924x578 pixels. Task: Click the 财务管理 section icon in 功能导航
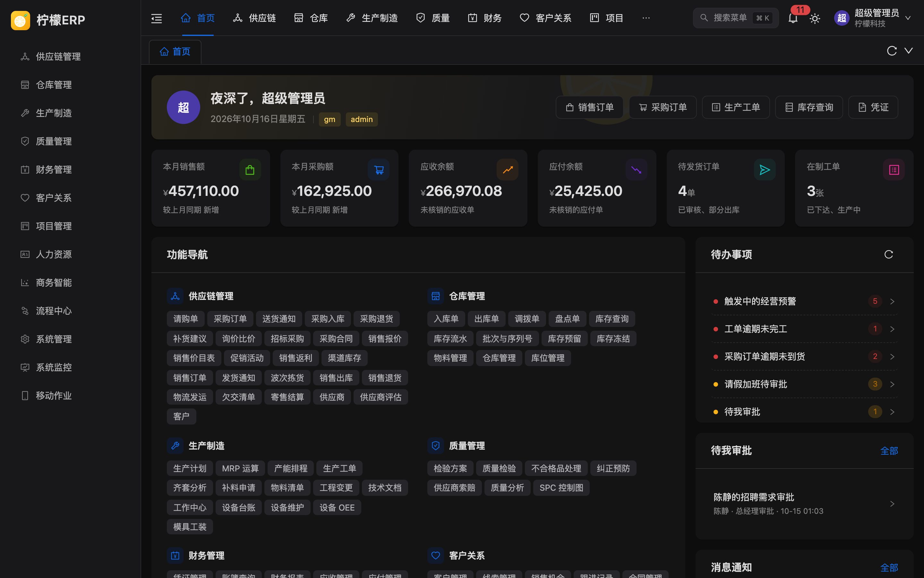click(x=175, y=556)
